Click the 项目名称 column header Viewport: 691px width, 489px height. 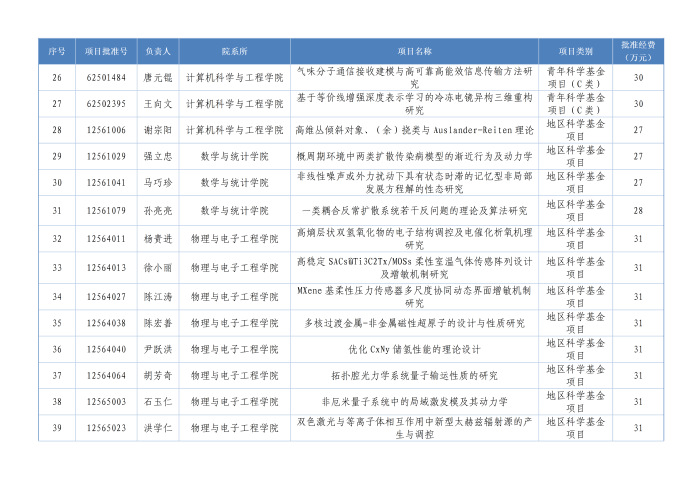click(414, 50)
